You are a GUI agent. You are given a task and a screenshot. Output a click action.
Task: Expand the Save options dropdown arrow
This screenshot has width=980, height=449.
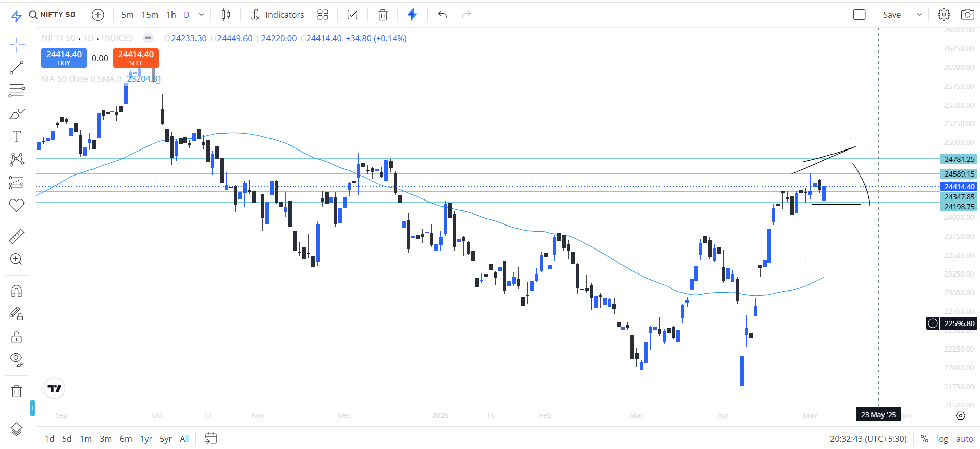(x=920, y=15)
